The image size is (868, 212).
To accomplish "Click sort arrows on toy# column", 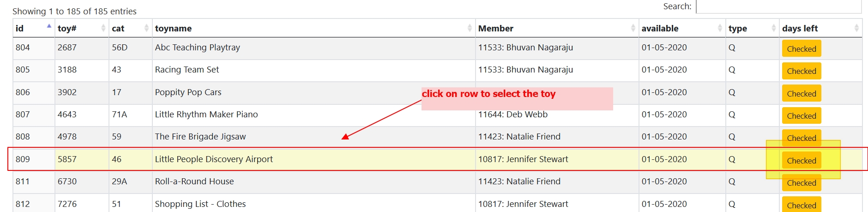I will tap(103, 29).
